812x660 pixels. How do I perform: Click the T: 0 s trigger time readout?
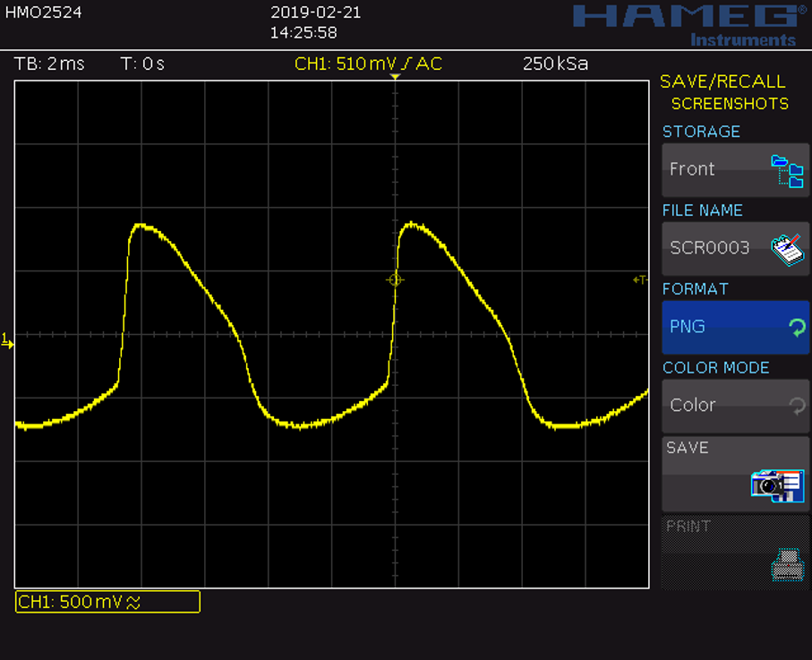pos(142,64)
